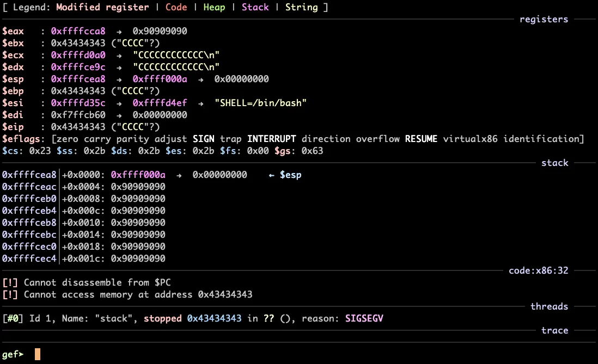Click the $eip register name
The height and width of the screenshot is (364, 598).
(13, 127)
